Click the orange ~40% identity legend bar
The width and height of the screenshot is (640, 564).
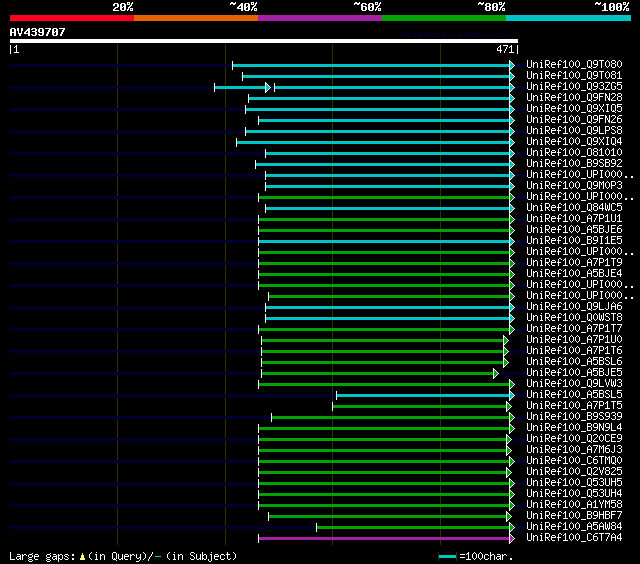(x=196, y=18)
